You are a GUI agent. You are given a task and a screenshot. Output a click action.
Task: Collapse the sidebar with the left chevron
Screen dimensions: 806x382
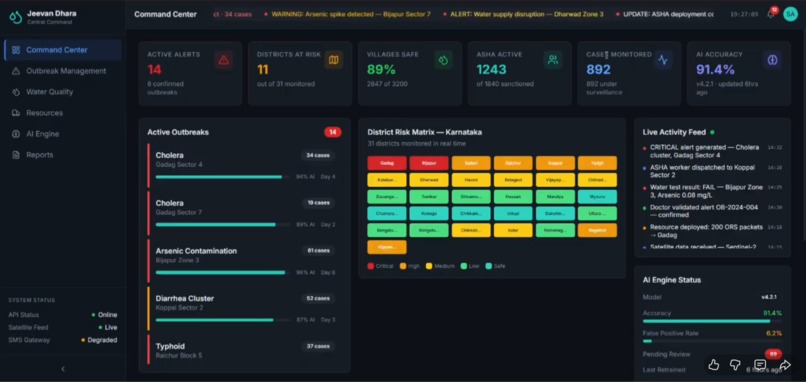click(63, 369)
